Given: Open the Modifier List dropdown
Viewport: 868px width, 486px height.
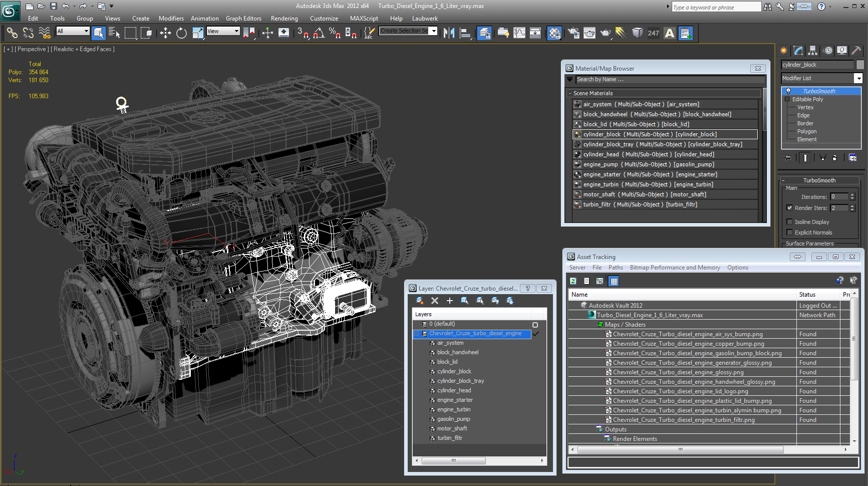Looking at the screenshot, I should pyautogui.click(x=858, y=78).
